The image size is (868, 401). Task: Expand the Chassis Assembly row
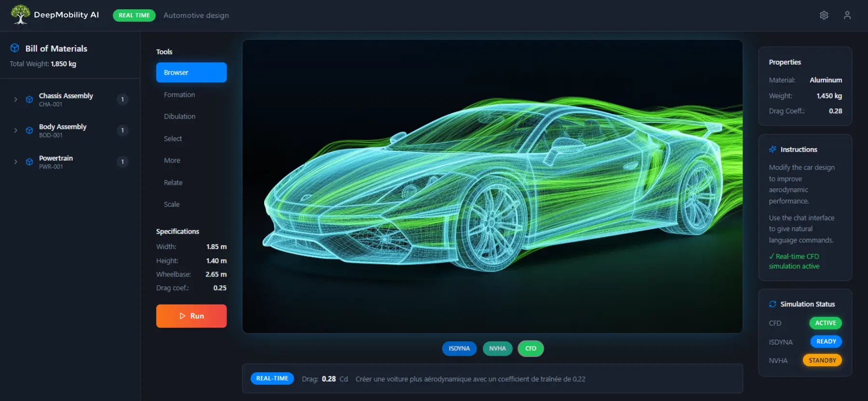[15, 99]
